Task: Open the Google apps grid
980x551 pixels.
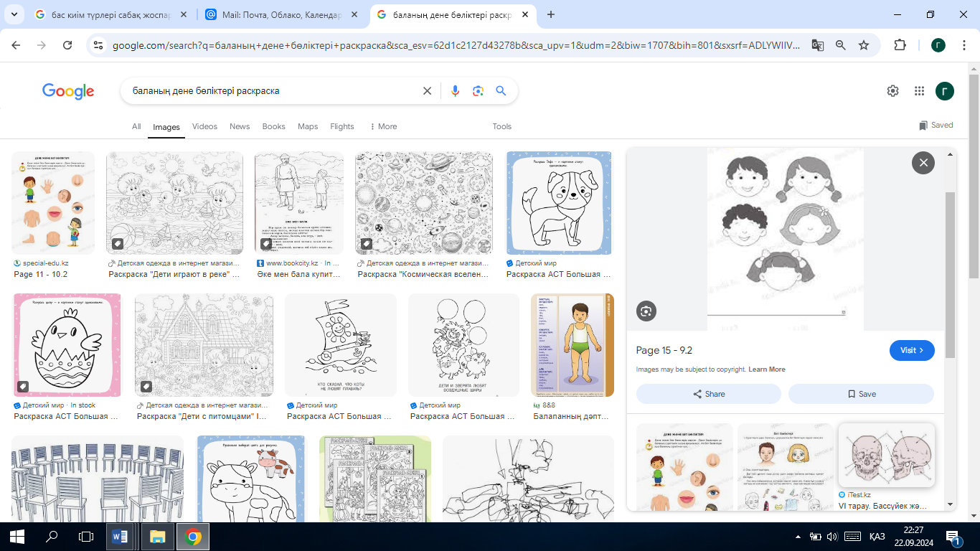Action: click(x=919, y=91)
